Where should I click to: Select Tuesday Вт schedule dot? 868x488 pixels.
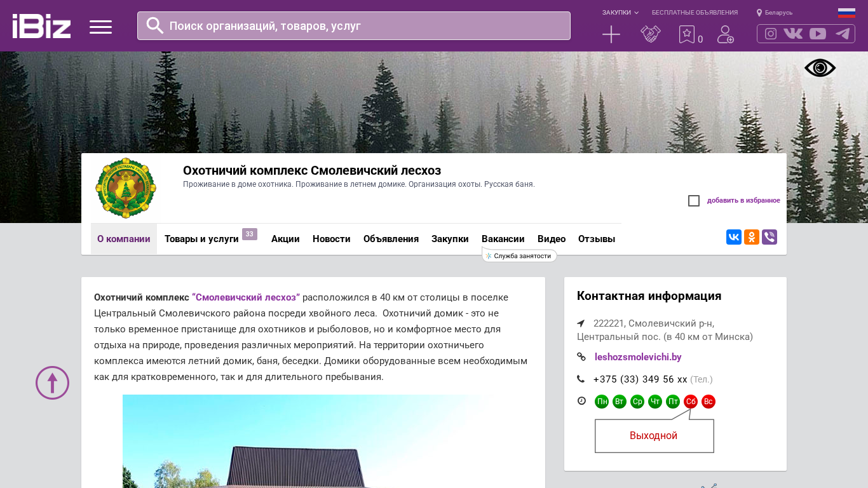coord(620,402)
